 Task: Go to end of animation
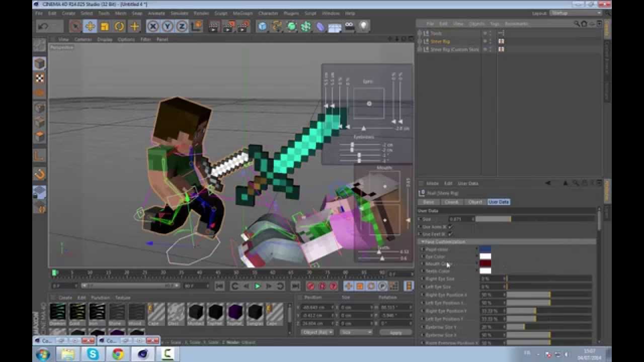[x=295, y=286]
